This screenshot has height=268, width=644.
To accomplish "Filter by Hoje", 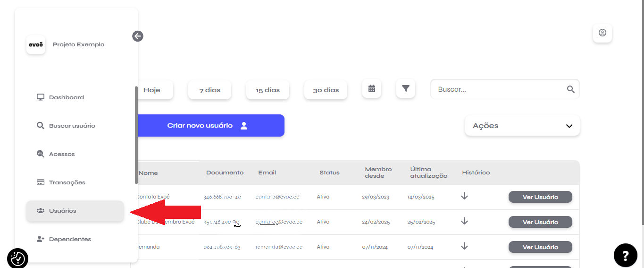I will 154,90.
